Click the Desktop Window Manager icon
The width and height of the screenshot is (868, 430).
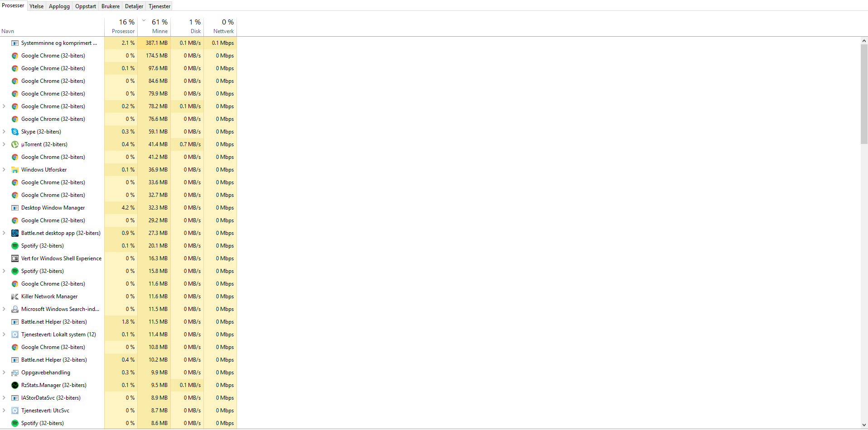point(15,208)
